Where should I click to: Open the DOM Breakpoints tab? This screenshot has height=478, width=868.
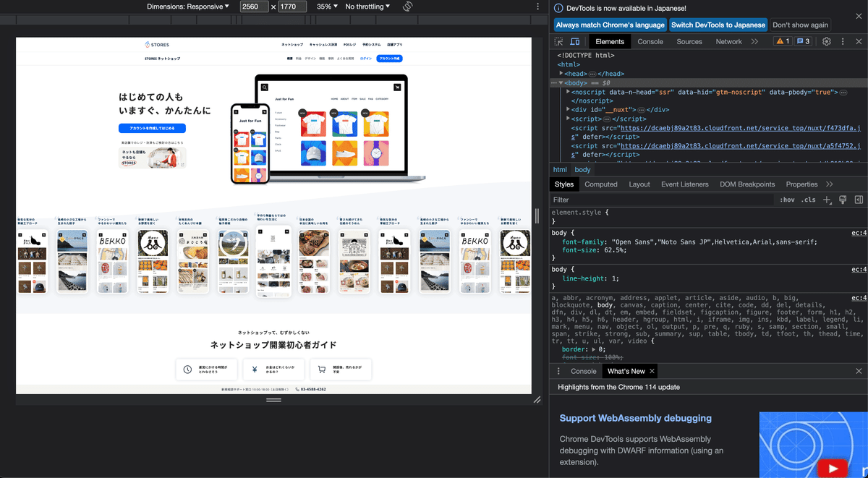click(747, 184)
